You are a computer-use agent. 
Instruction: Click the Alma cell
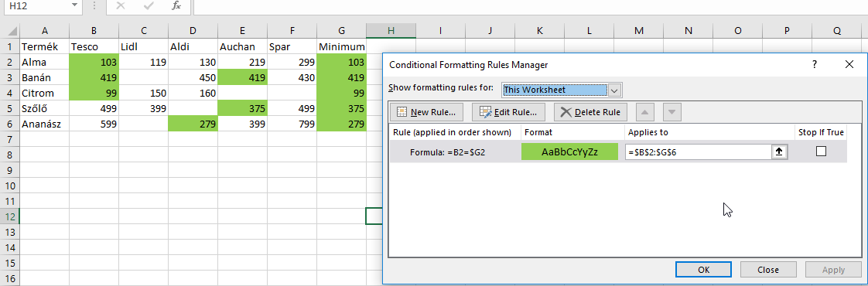(44, 62)
